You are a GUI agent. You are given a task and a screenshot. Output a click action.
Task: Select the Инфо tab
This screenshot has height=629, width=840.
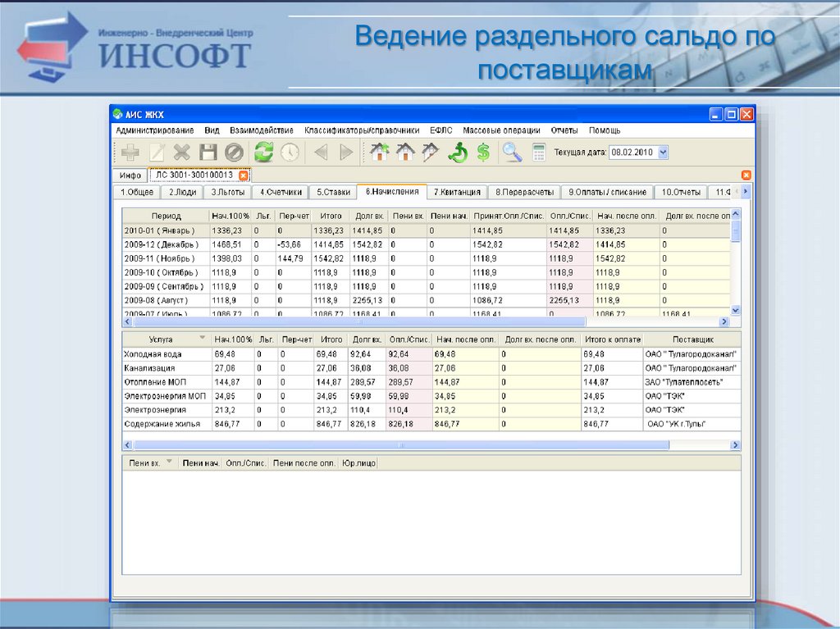pyautogui.click(x=130, y=175)
